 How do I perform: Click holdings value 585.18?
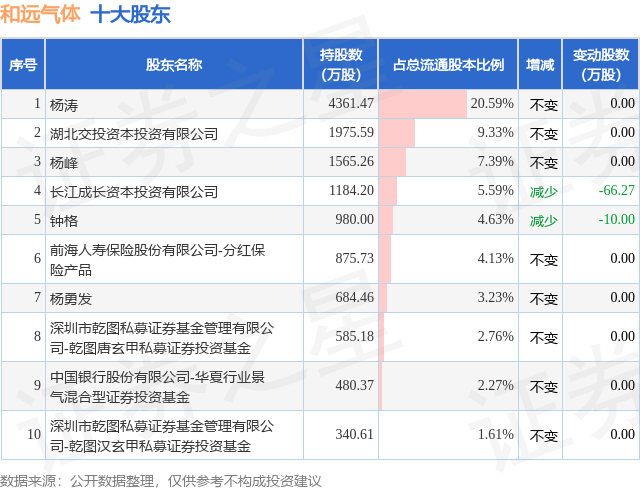tap(354, 336)
